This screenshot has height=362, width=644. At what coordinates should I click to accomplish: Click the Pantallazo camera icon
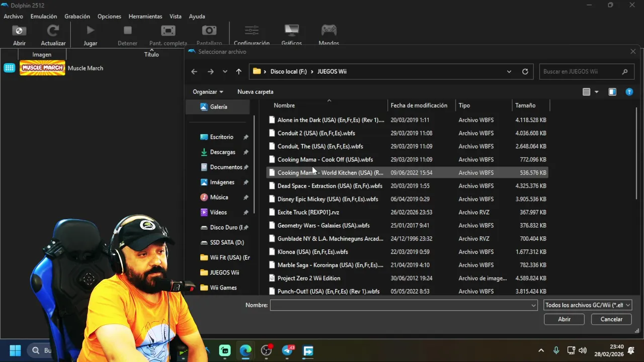(x=209, y=31)
